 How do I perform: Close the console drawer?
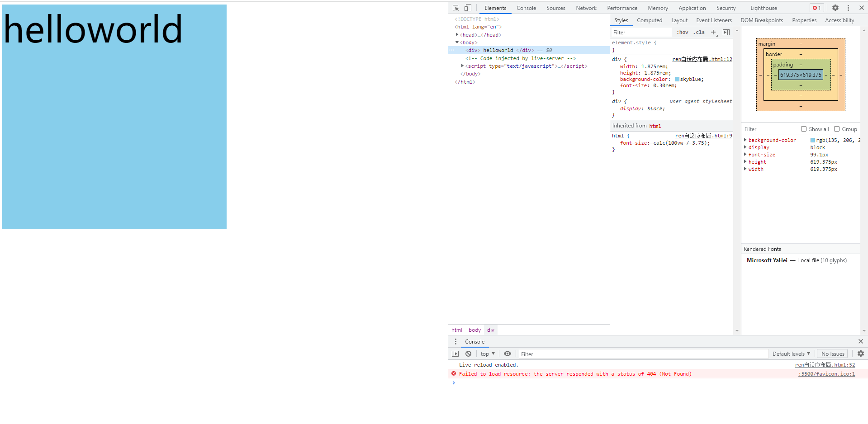861,341
